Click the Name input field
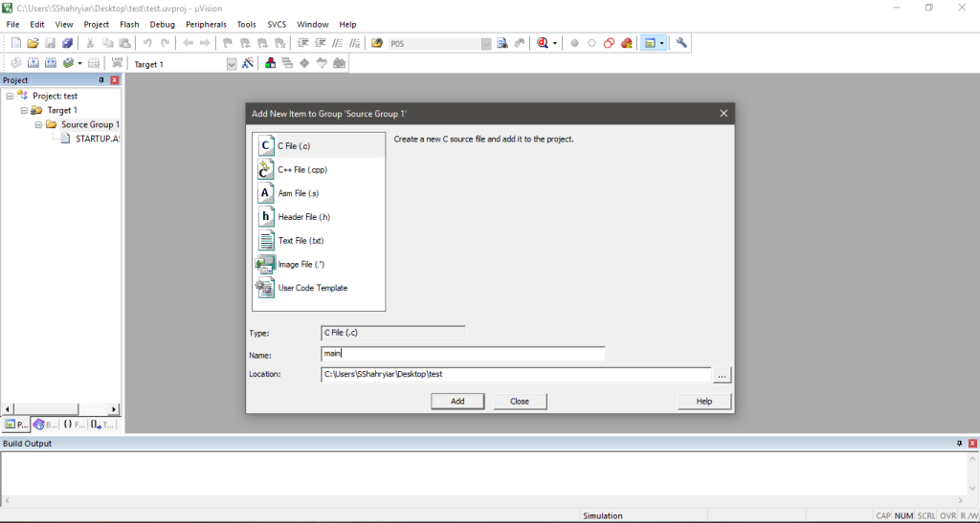 point(463,354)
